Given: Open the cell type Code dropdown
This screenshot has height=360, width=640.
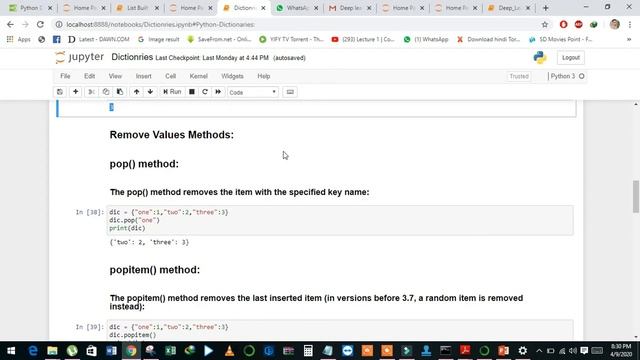Looking at the screenshot, I should [x=253, y=92].
